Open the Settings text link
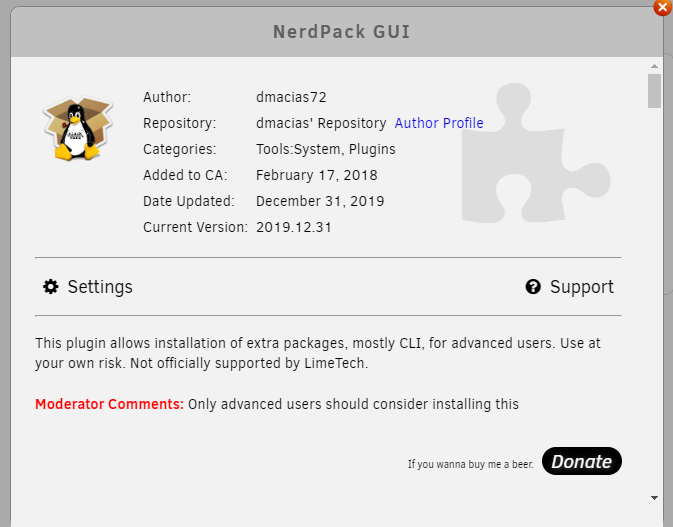 (x=100, y=287)
